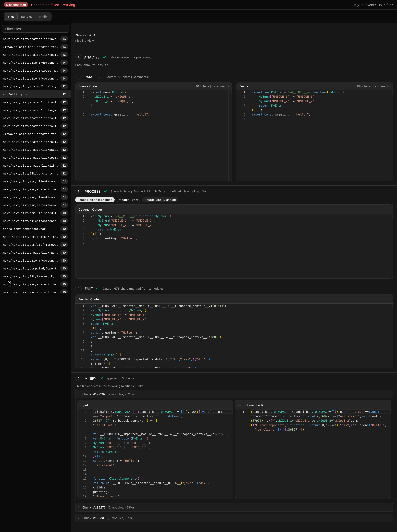Toggle the Source Map: Disabled pill
This screenshot has height=532, width=397.
(160, 200)
